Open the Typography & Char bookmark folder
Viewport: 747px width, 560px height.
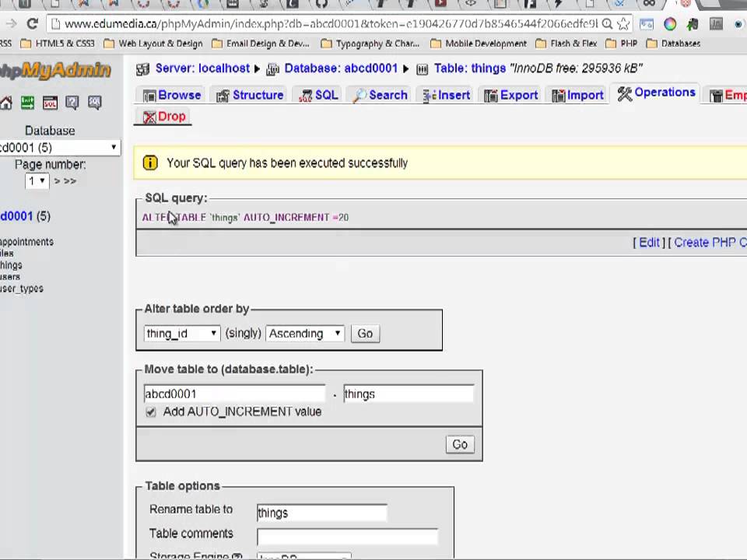point(370,44)
